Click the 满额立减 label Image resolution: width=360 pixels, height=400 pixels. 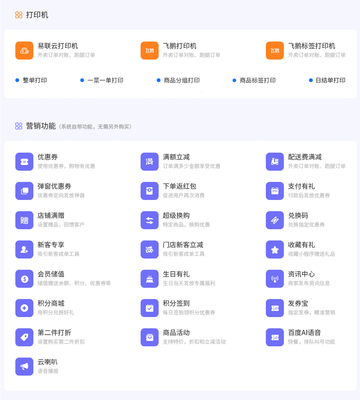click(x=176, y=157)
